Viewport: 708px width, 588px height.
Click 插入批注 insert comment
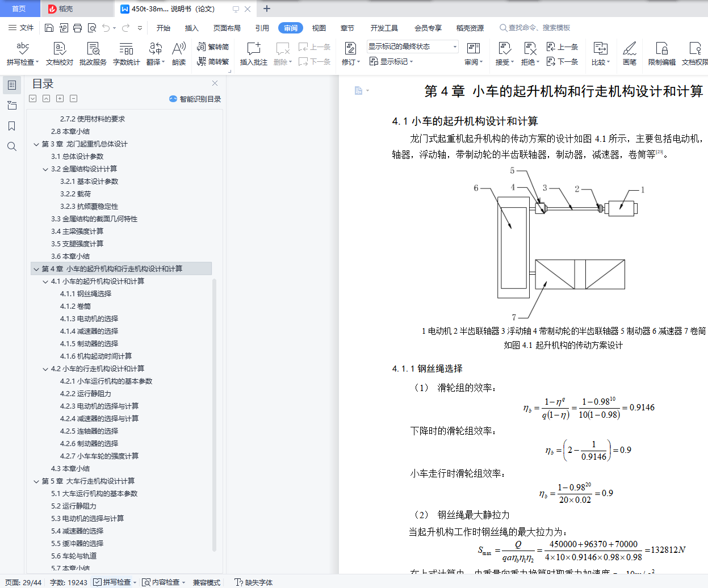click(253, 54)
